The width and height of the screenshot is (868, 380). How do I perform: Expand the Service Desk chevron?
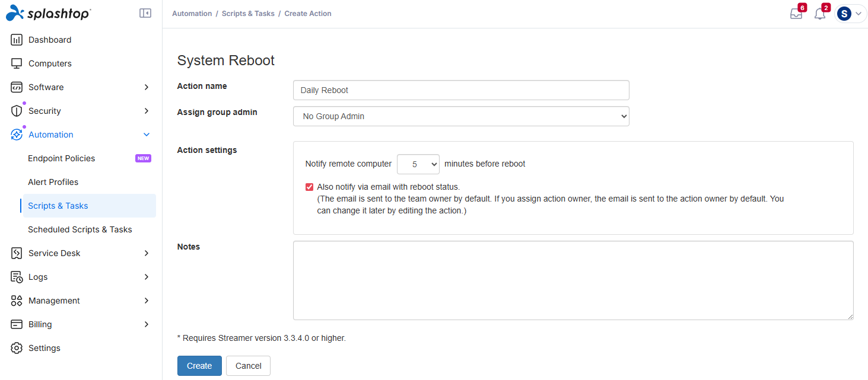[147, 253]
